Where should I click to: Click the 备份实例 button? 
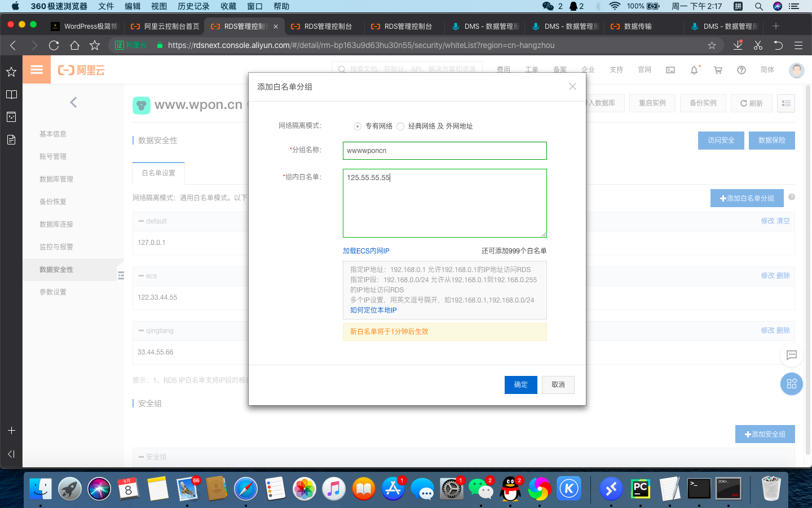click(703, 103)
